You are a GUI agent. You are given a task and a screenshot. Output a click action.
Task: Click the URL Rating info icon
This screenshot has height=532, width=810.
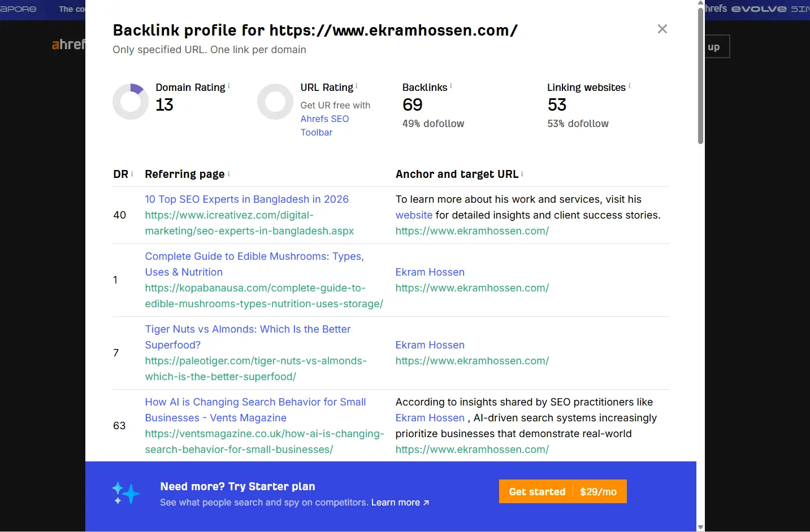click(357, 86)
